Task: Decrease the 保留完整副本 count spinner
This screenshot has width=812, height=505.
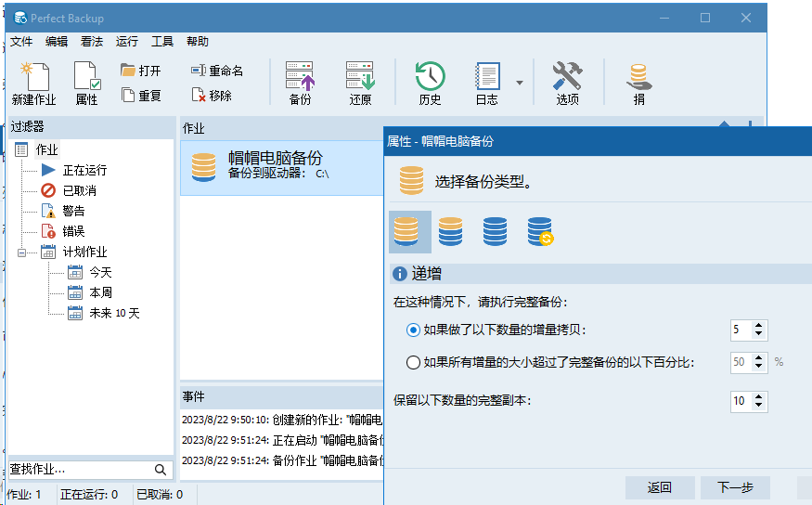Action: [x=759, y=407]
